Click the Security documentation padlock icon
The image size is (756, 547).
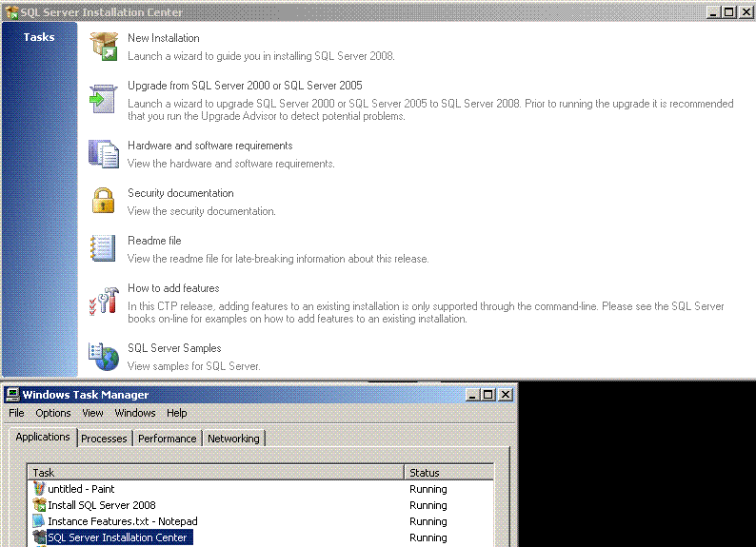coord(103,201)
